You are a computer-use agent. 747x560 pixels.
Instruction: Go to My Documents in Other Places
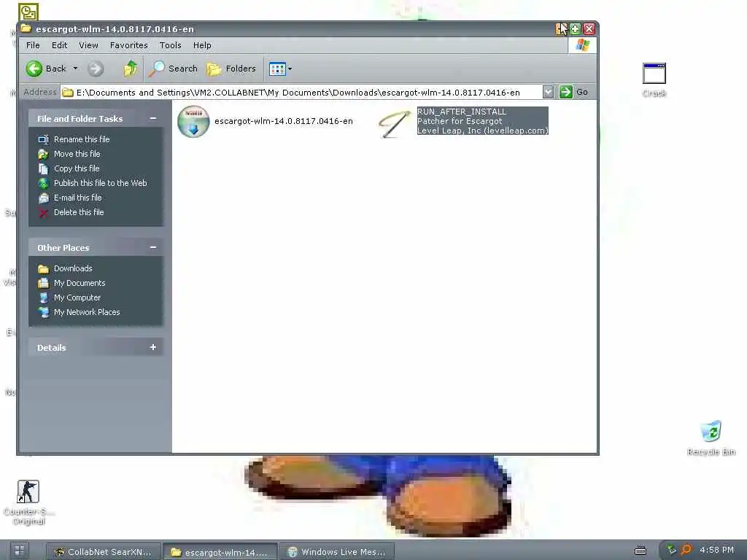(79, 283)
